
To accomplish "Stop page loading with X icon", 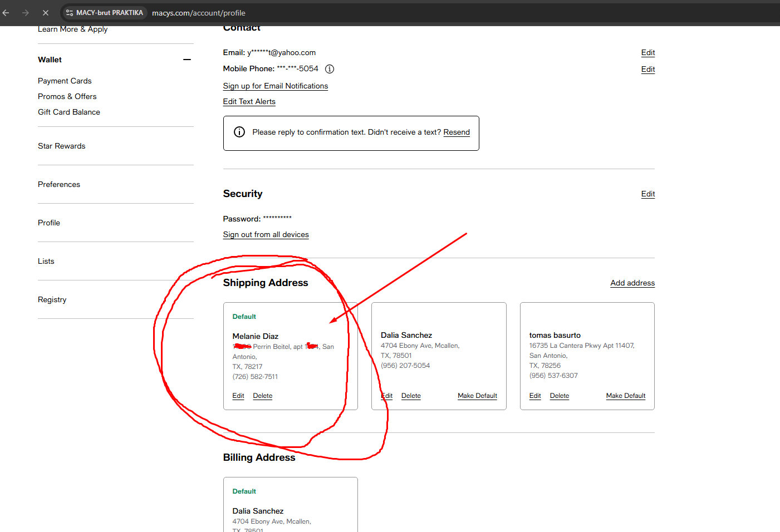I will (x=46, y=12).
